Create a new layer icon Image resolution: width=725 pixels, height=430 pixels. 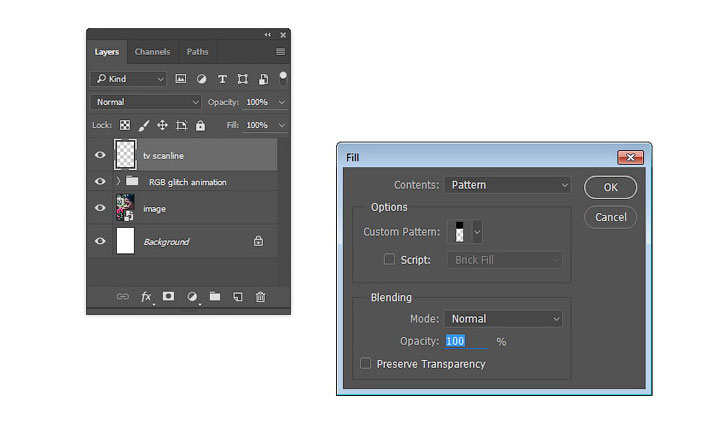tap(238, 296)
